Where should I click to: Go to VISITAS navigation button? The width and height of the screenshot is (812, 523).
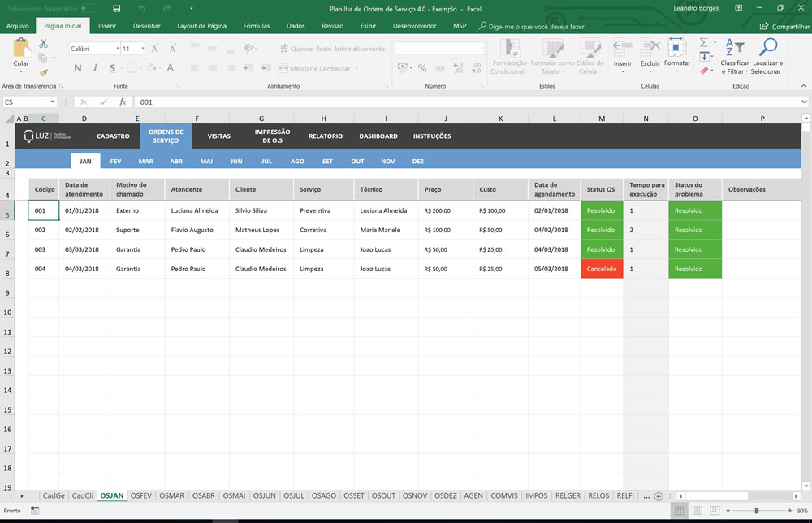click(219, 136)
